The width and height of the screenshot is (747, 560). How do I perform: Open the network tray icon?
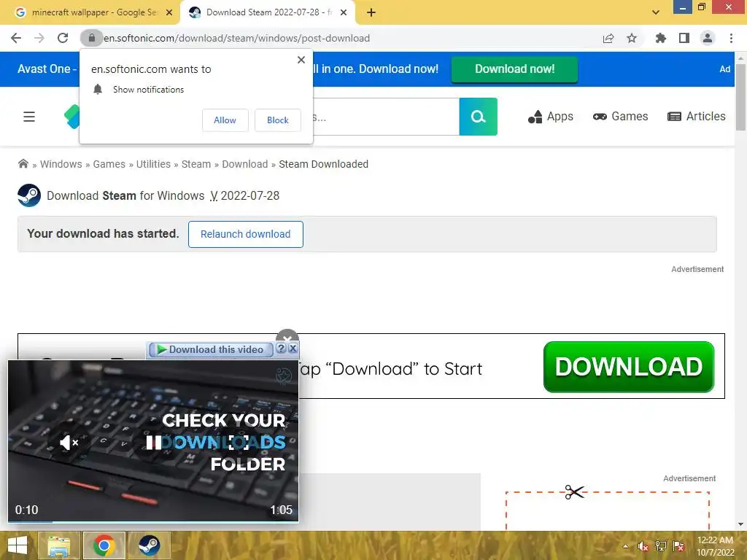coord(661,546)
